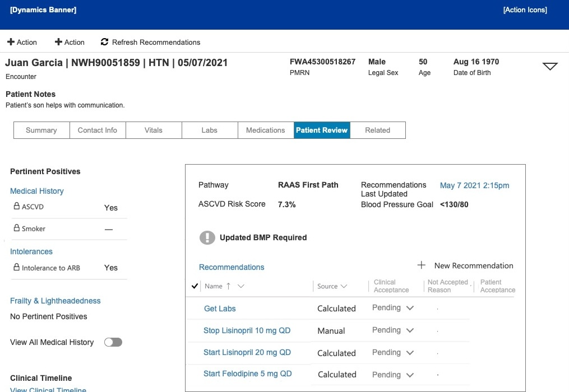The width and height of the screenshot is (569, 392).
Task: Click the lock icon beside Smoker
Action: 17,228
